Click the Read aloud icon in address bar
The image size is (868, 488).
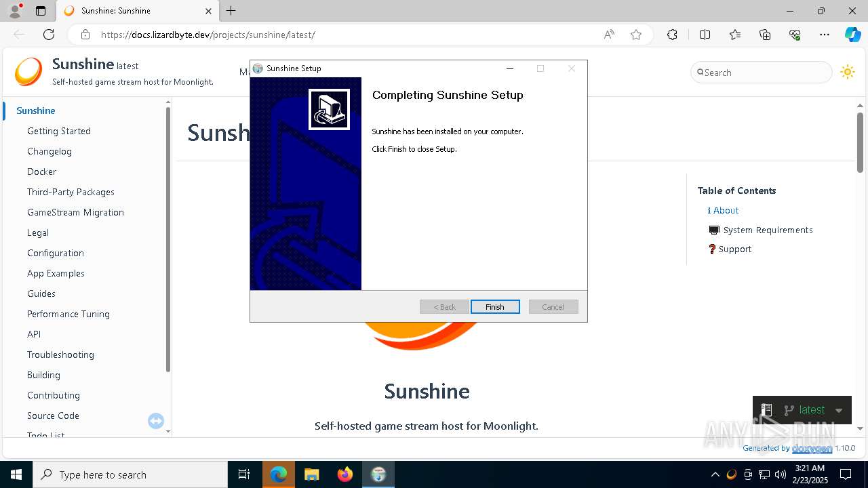point(609,35)
